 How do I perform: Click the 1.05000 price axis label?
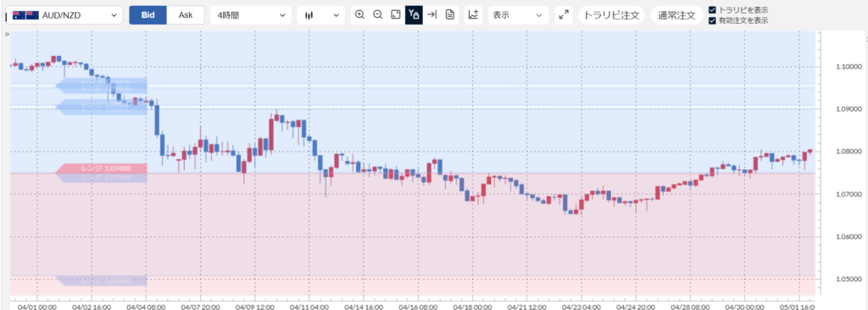tap(849, 279)
